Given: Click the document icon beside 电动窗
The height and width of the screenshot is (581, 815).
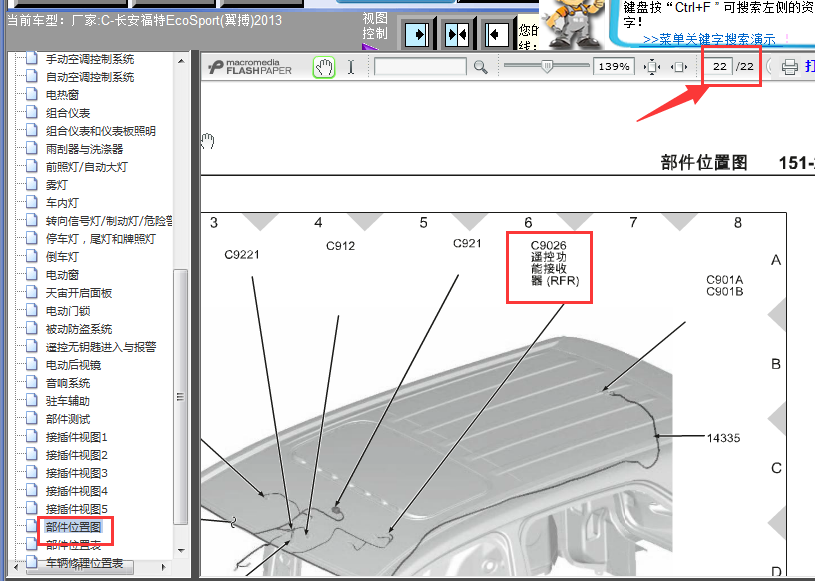Looking at the screenshot, I should (32, 274).
